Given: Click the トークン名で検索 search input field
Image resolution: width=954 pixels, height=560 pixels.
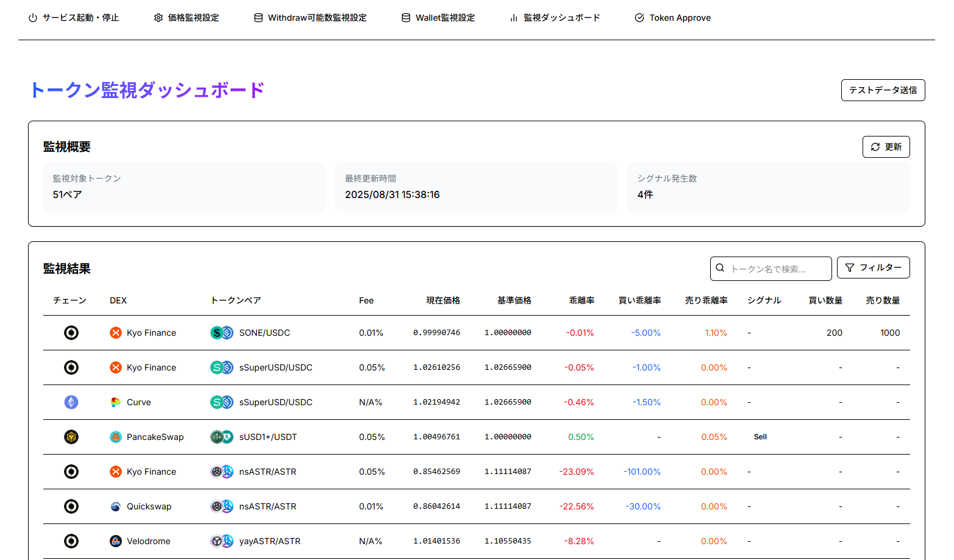Looking at the screenshot, I should [771, 268].
